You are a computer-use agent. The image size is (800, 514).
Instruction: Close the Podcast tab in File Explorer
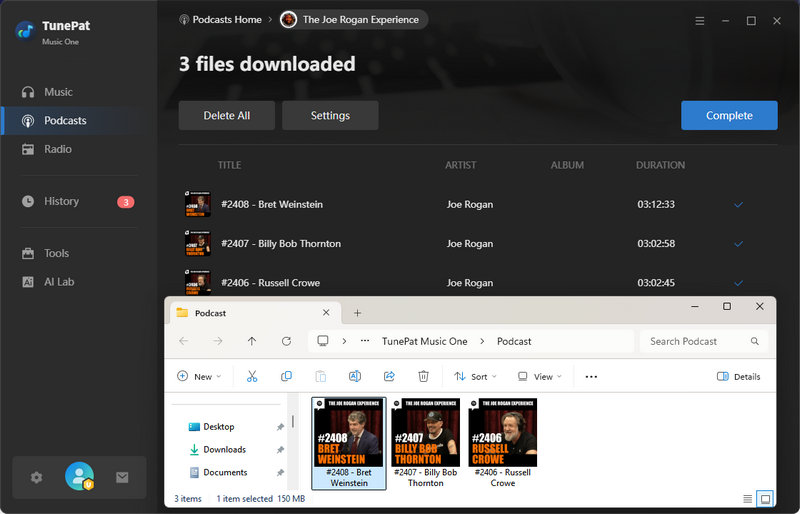click(x=326, y=312)
